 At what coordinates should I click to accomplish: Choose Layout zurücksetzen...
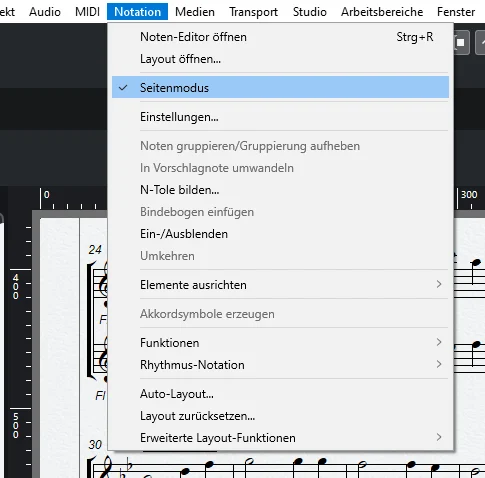[280, 416]
